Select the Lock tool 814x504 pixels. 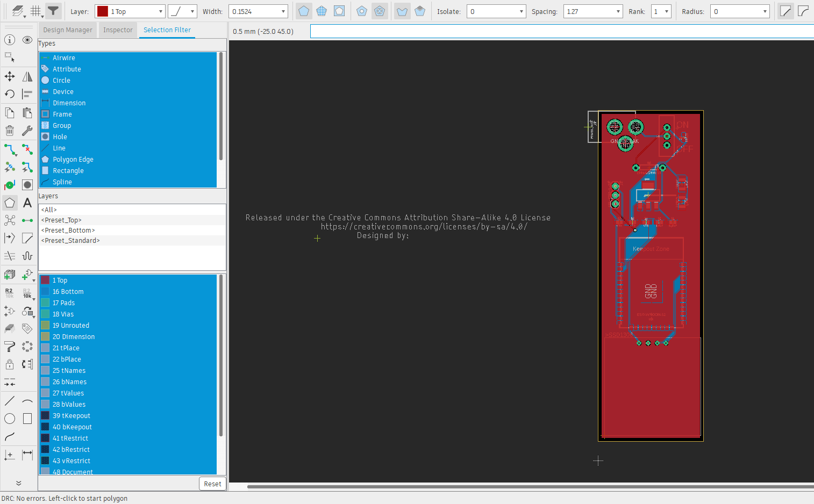10,364
